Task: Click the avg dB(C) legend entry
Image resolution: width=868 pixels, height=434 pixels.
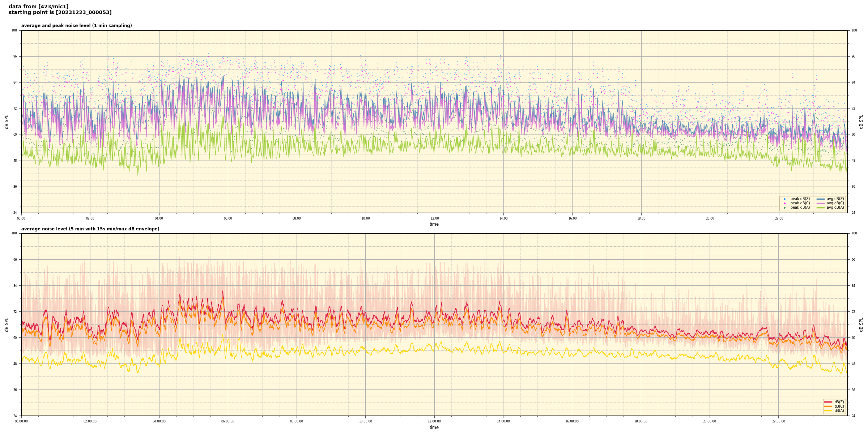Action: 835,203
